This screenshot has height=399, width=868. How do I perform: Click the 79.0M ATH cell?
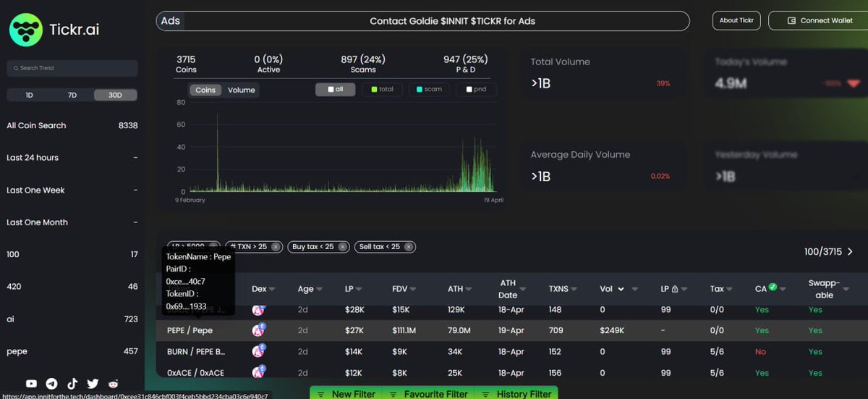point(460,330)
